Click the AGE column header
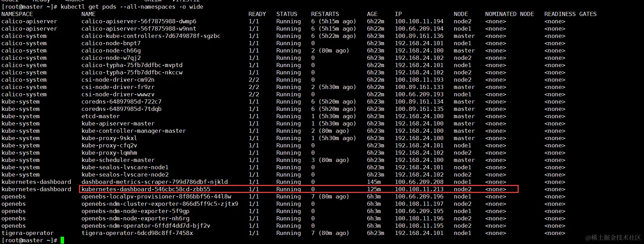The width and height of the screenshot is (644, 244). pos(372,14)
